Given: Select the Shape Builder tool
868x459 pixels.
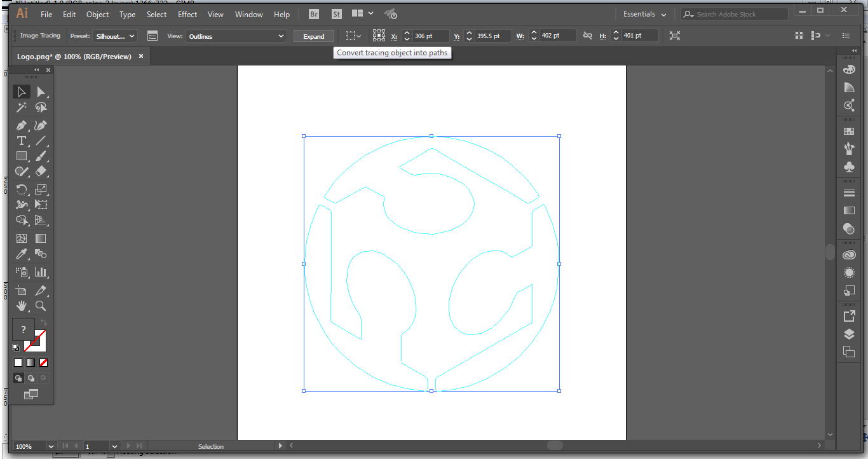Looking at the screenshot, I should (22, 220).
